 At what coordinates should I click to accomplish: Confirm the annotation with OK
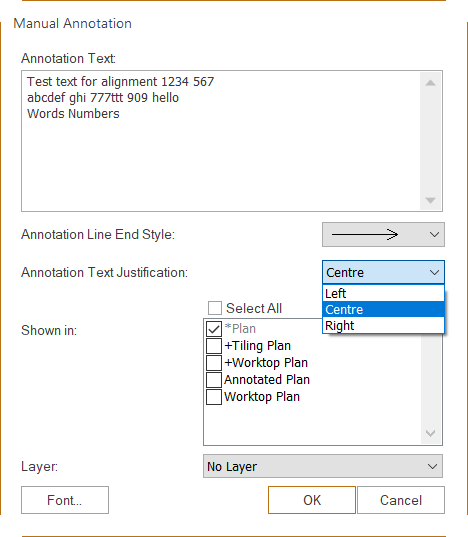click(x=312, y=500)
